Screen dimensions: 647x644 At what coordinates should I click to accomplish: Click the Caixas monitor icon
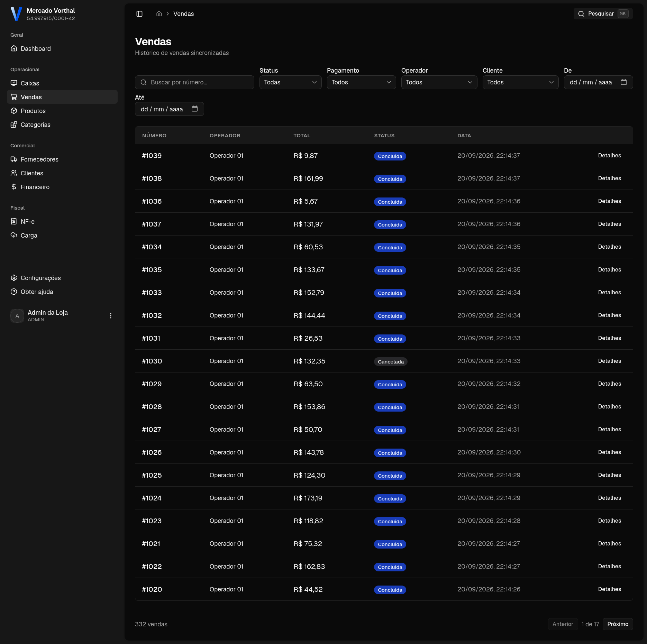(x=14, y=83)
